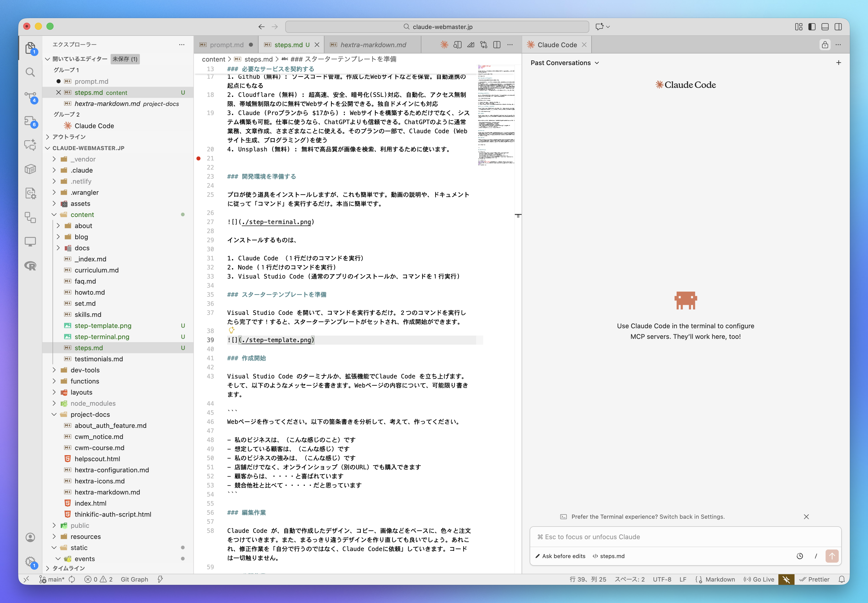
Task: Open the Search view in activity bar
Action: pyautogui.click(x=30, y=72)
